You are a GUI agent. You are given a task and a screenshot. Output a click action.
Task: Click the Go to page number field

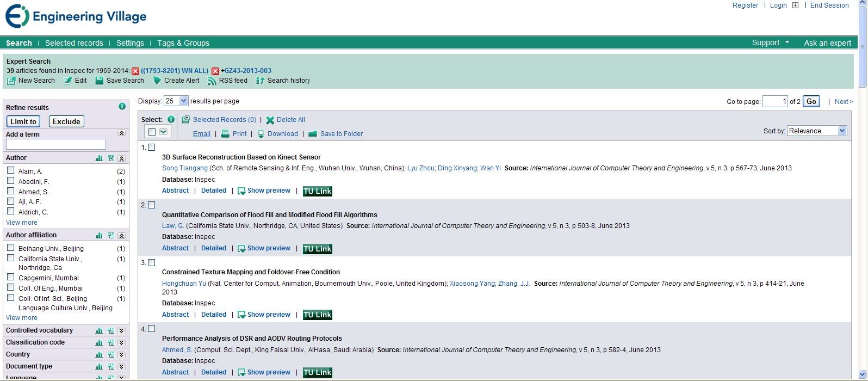point(775,101)
